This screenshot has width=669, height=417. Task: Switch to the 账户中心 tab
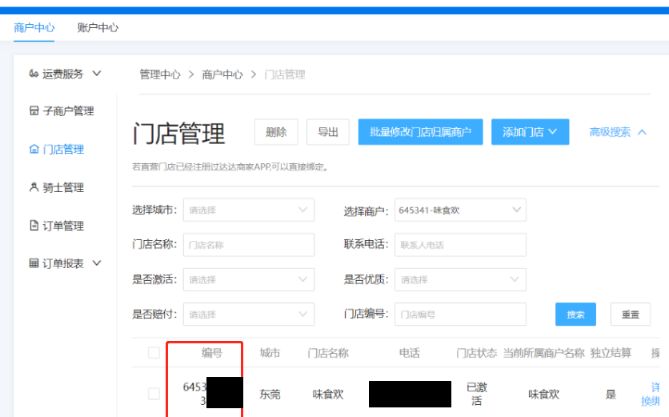tap(98, 28)
